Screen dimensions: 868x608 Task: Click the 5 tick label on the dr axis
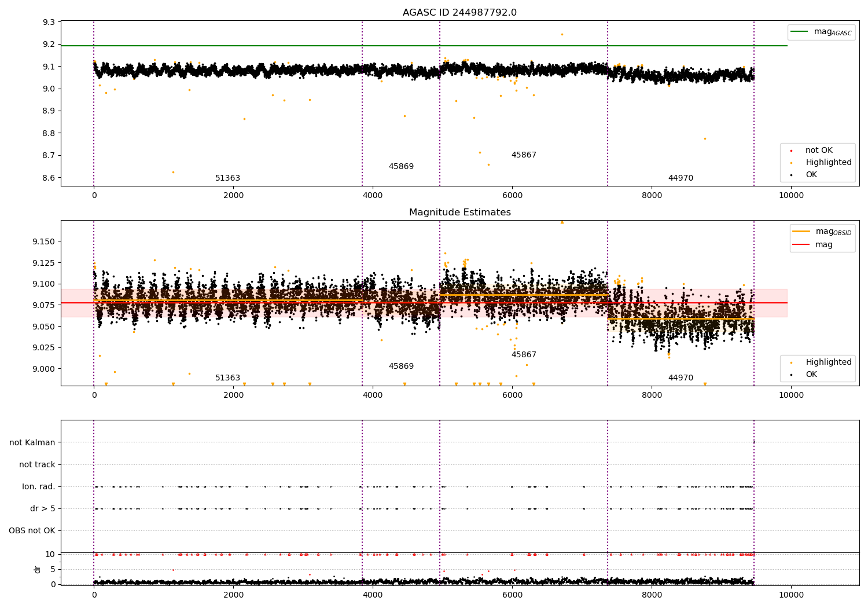(53, 569)
